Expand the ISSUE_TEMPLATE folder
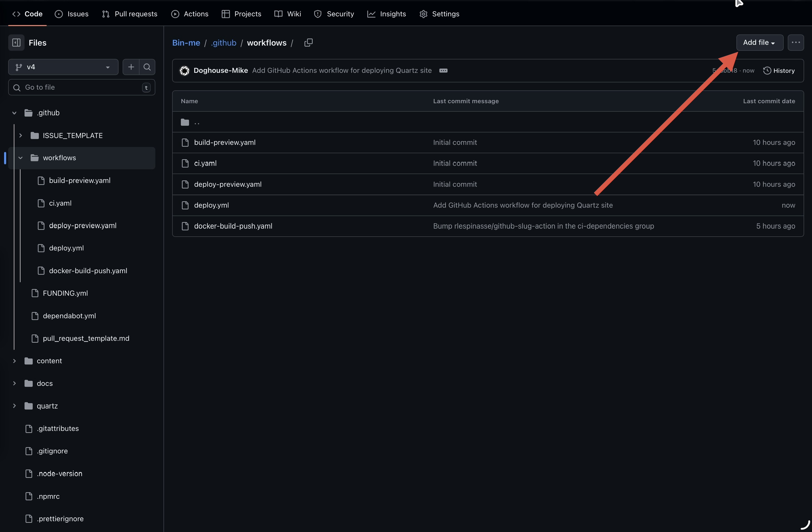812x532 pixels. (21, 136)
